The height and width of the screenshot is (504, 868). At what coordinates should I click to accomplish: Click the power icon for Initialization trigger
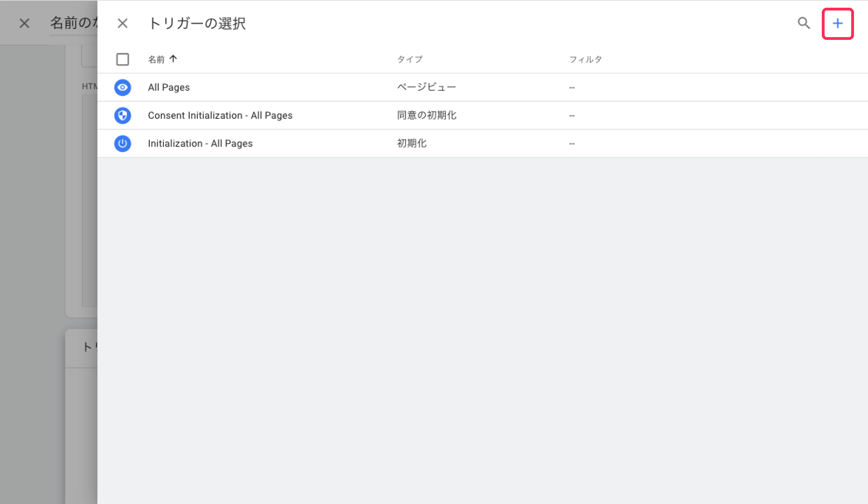click(122, 143)
